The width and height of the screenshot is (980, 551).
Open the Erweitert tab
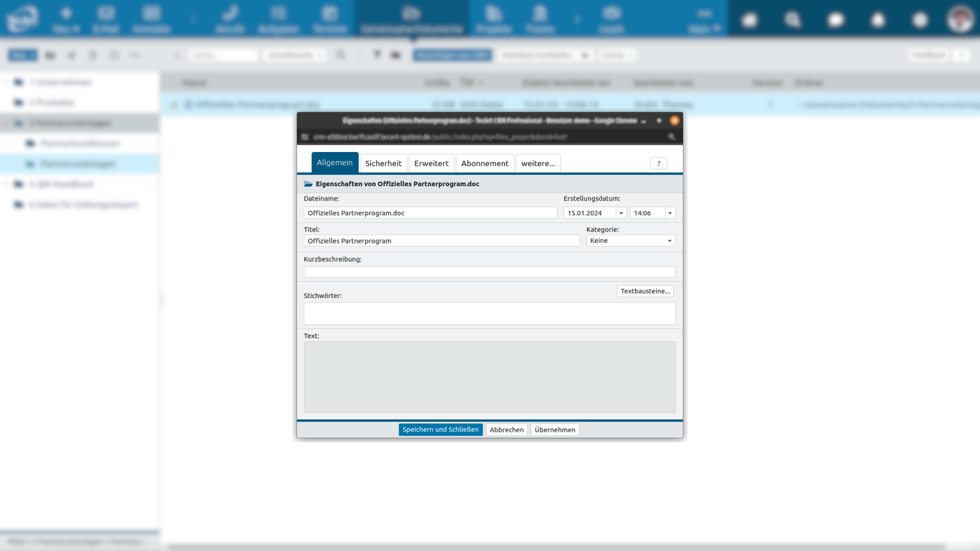coord(431,163)
